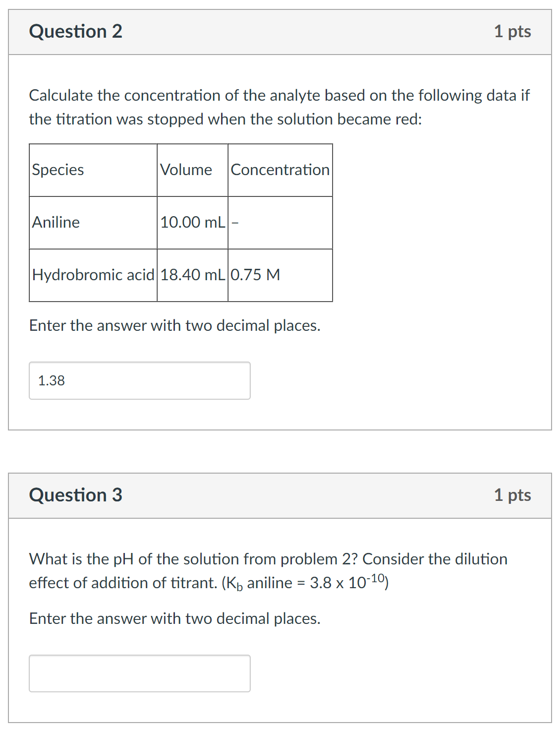
Task: Click the dash in Aniline's Concentration cell
Action: (x=235, y=222)
